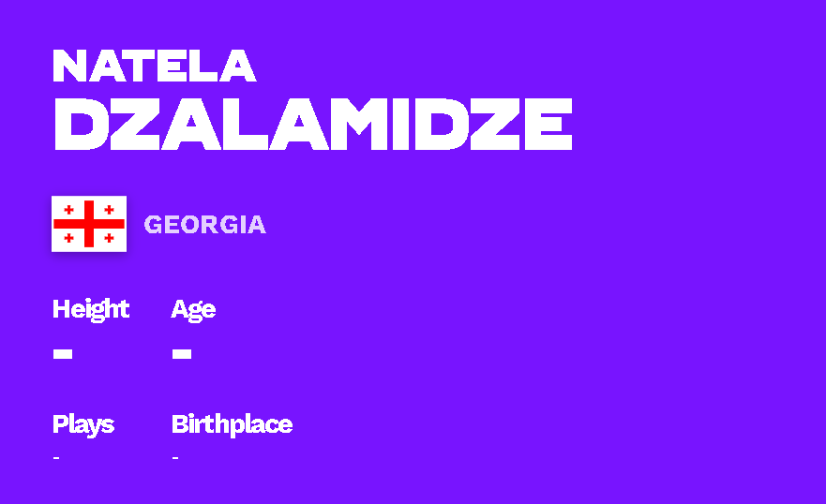The image size is (826, 504).
Task: Click the dash value under Plays
Action: pyautogui.click(x=57, y=458)
